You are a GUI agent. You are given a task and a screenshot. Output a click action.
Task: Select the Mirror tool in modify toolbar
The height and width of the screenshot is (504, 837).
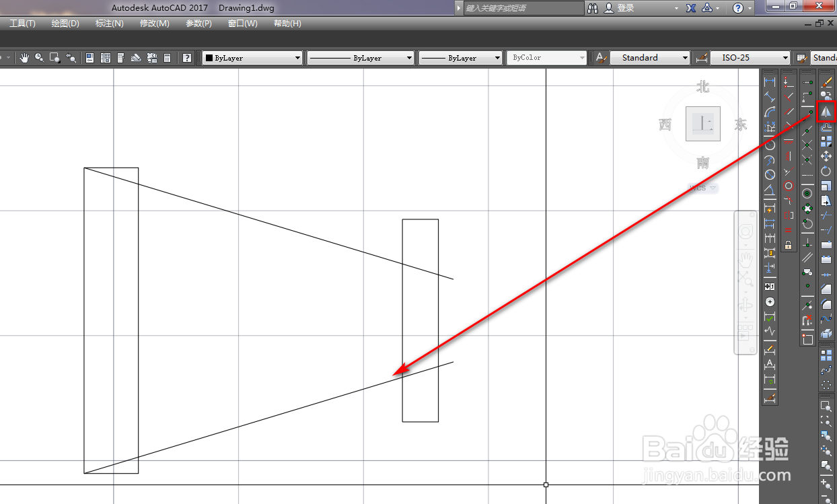point(826,112)
